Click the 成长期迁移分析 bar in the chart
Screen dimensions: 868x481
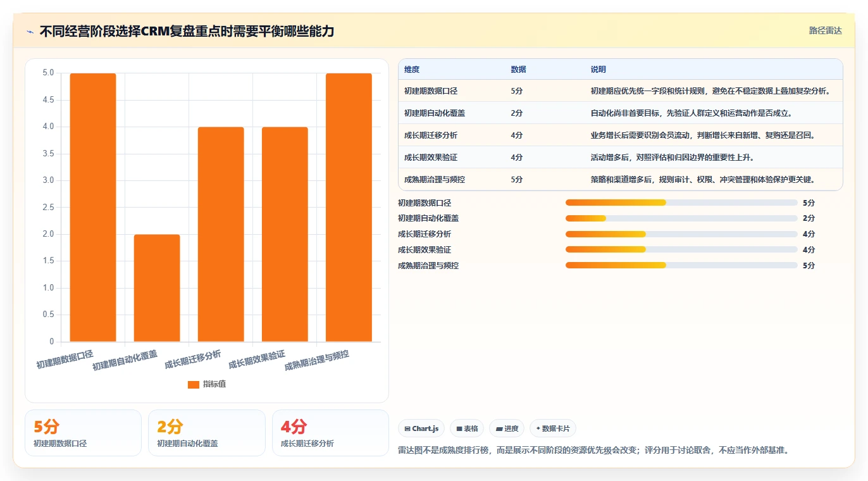221,234
